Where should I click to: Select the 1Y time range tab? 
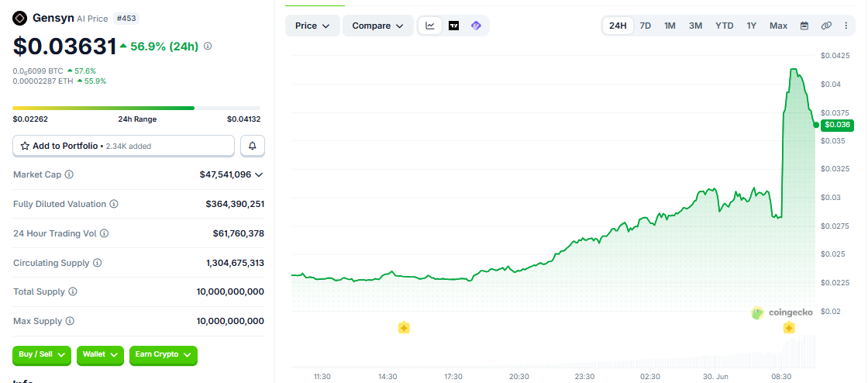point(751,26)
